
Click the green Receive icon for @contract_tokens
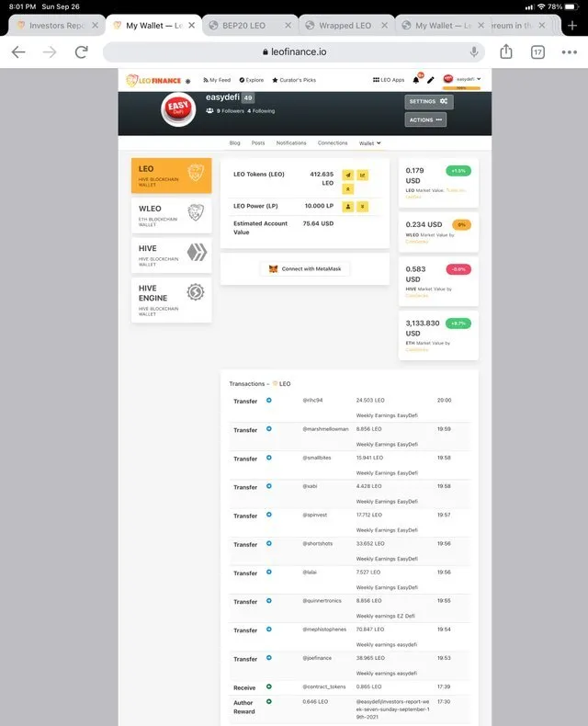pyautogui.click(x=268, y=686)
